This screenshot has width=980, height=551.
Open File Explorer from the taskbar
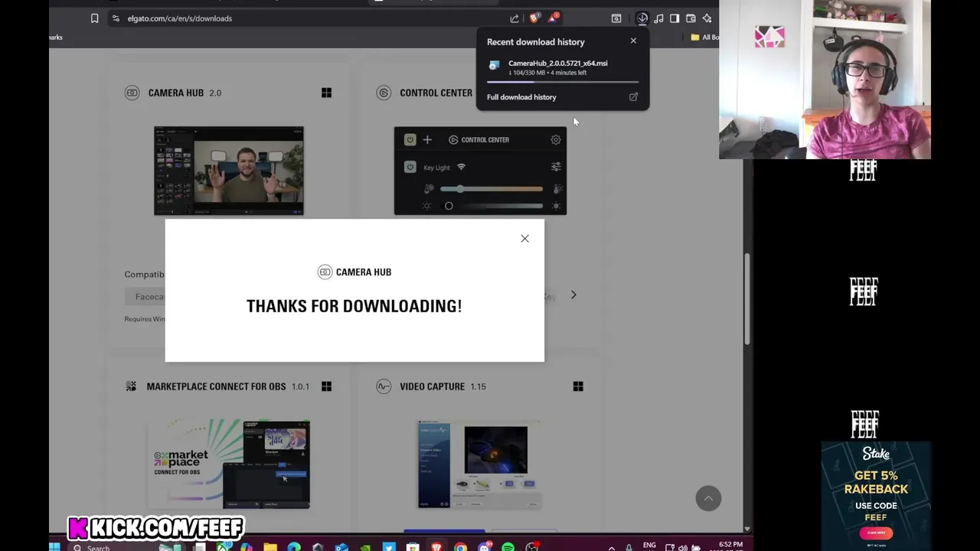270,547
